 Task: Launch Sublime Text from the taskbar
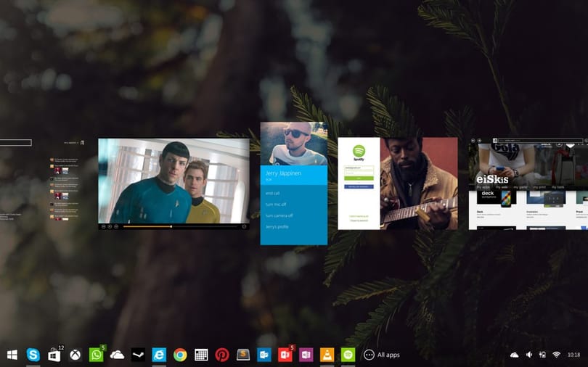tap(243, 354)
